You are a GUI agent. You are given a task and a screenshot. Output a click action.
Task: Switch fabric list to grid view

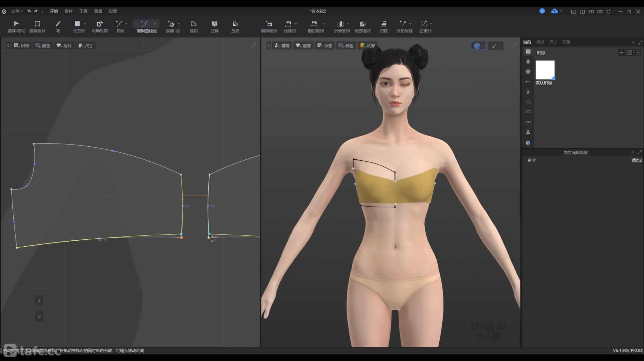(x=630, y=52)
